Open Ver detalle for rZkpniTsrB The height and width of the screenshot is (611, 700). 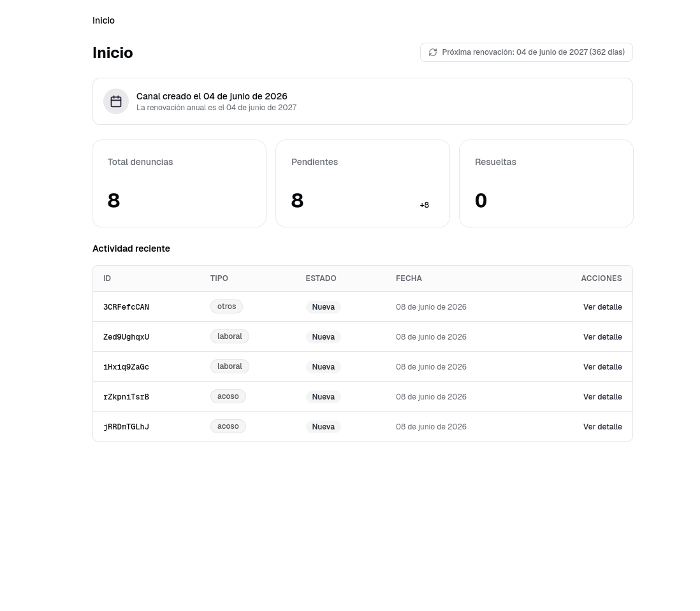602,396
